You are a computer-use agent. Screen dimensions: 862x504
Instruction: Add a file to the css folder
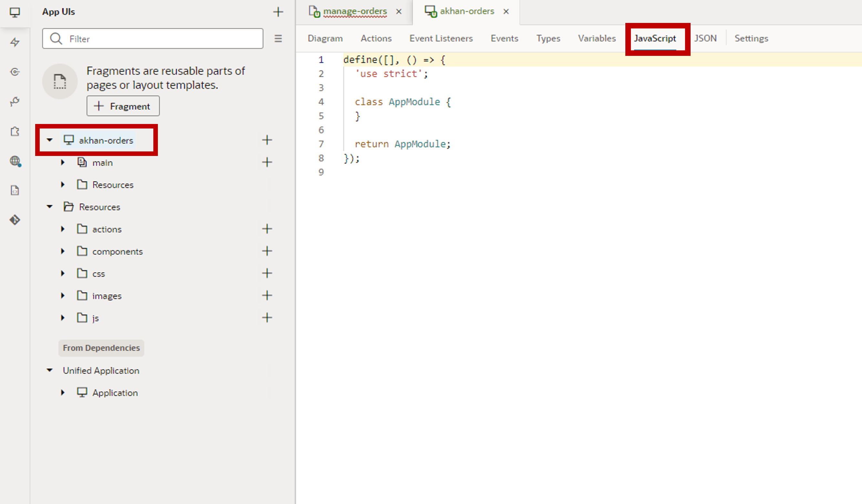[267, 273]
